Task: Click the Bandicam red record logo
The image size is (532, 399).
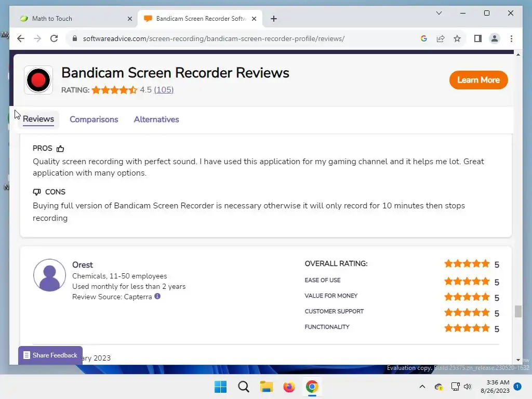Action: (38, 80)
